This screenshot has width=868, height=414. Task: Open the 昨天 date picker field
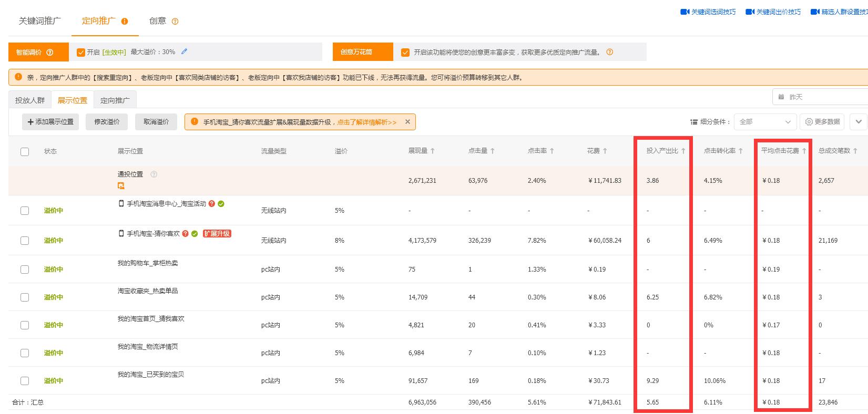click(x=820, y=97)
